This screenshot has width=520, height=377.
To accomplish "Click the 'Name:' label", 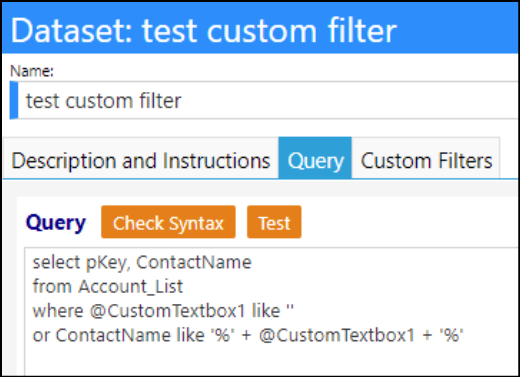I will click(x=32, y=71).
